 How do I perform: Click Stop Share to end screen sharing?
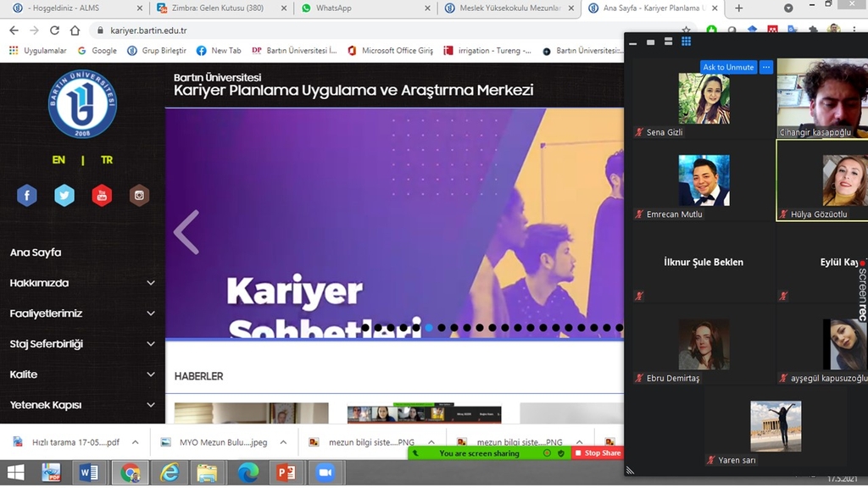[x=598, y=453]
